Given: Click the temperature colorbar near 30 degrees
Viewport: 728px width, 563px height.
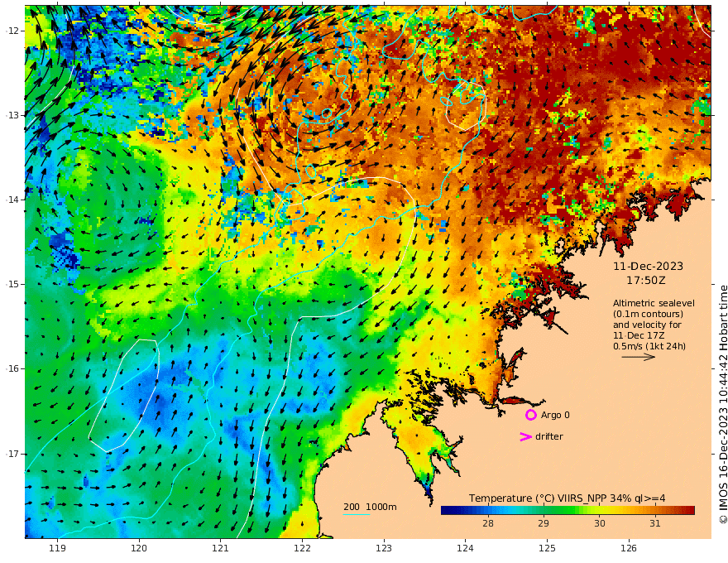Looking at the screenshot, I should pyautogui.click(x=600, y=510).
